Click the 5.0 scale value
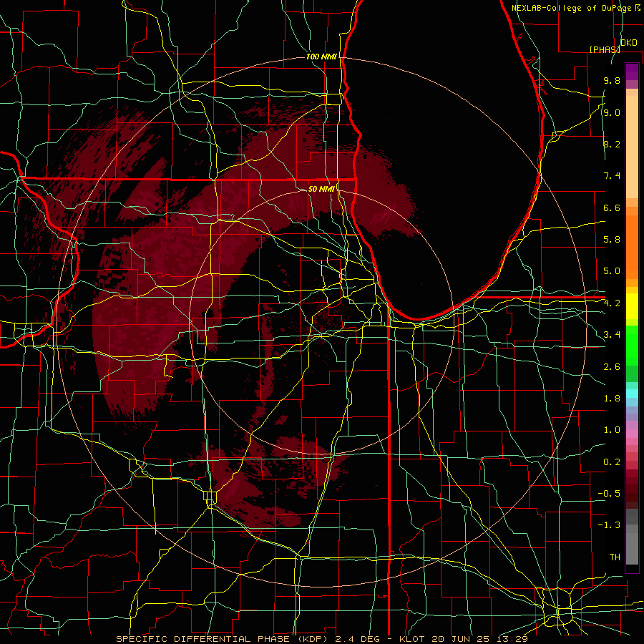Screen dimensions: 644x644 click(612, 271)
